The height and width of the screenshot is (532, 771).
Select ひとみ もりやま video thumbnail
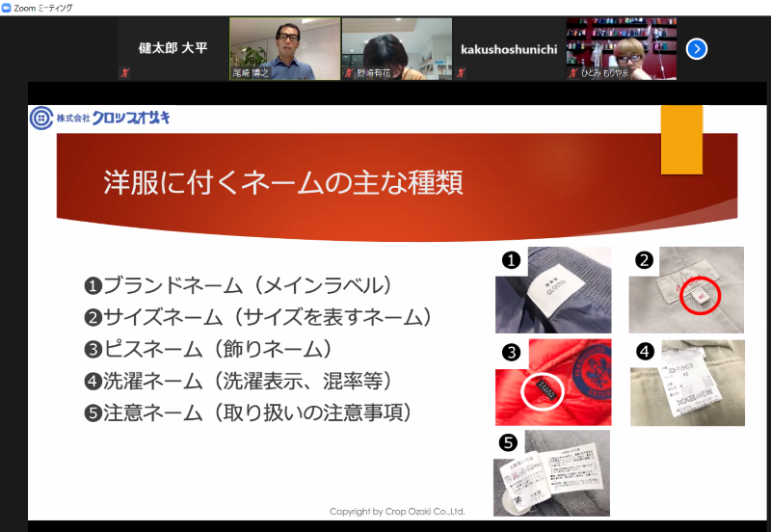621,48
